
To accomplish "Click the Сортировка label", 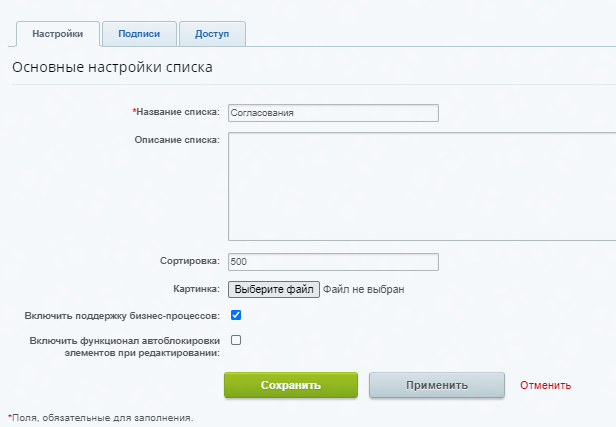I will point(190,261).
